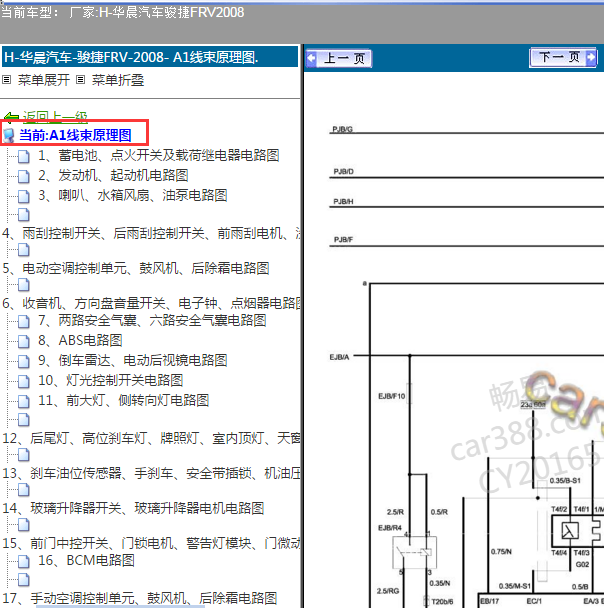The height and width of the screenshot is (608, 604).
Task: Open 7、两路安全气囊、六路安全气囊电路图
Action: pyautogui.click(x=152, y=320)
